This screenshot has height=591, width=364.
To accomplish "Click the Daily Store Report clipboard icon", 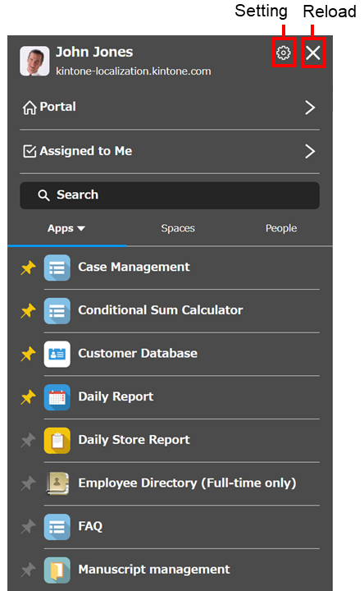I will point(57,440).
